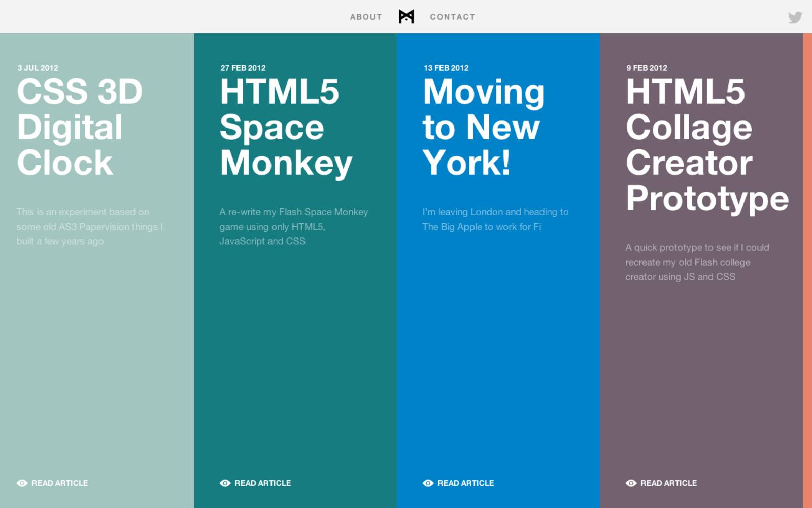Open the CONTACT page

(452, 17)
